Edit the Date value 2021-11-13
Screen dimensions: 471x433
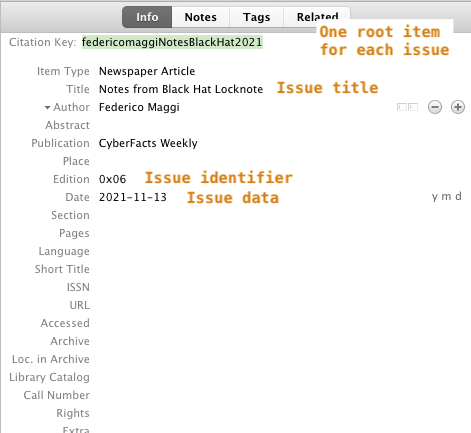pyautogui.click(x=133, y=197)
